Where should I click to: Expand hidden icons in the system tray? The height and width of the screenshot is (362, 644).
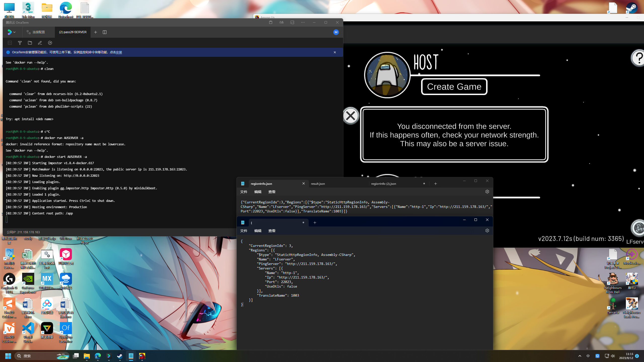579,356
